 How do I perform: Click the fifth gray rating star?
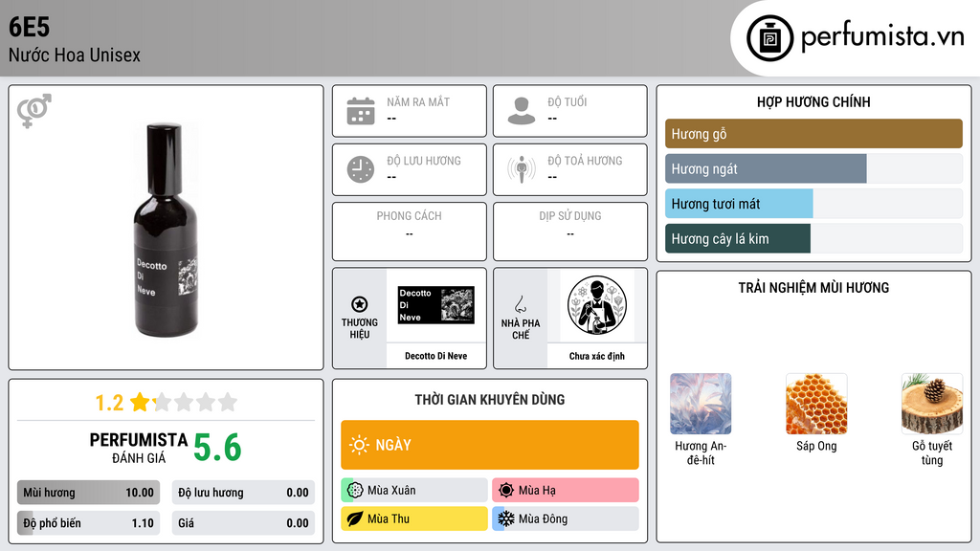pos(228,402)
